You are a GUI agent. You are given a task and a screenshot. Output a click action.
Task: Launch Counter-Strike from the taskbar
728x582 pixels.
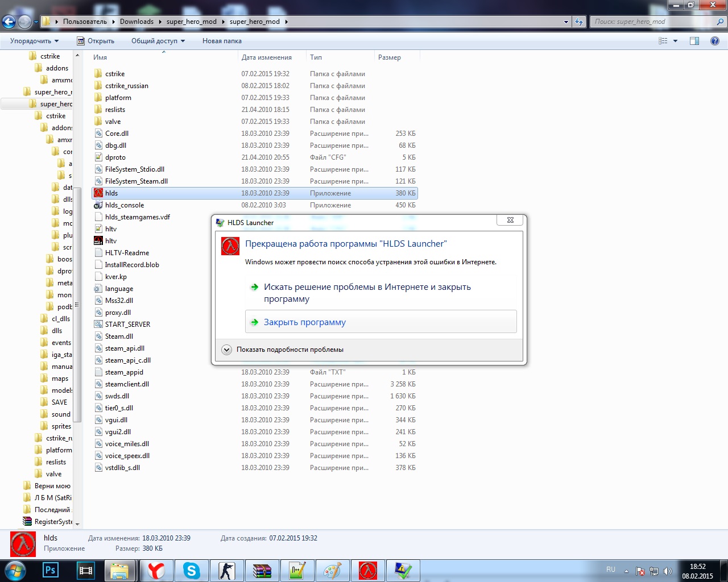click(x=227, y=570)
